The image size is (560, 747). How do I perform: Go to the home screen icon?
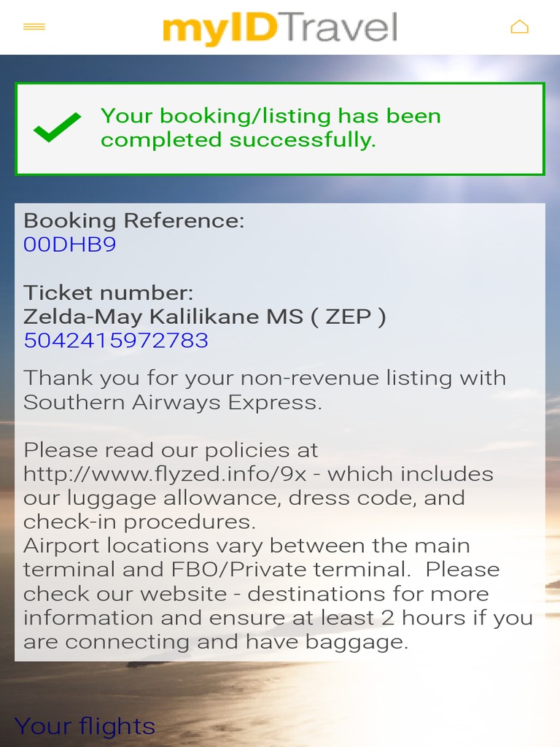[519, 27]
